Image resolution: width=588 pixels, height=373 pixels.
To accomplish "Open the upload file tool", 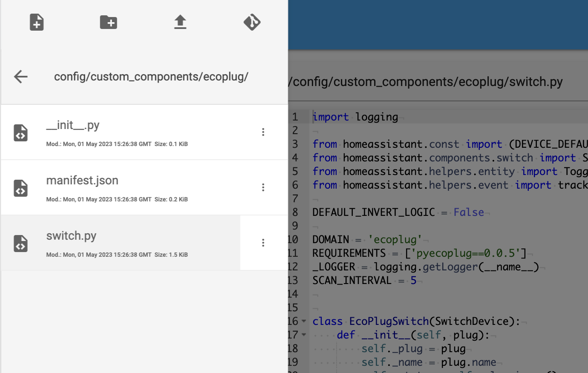I will coord(180,22).
